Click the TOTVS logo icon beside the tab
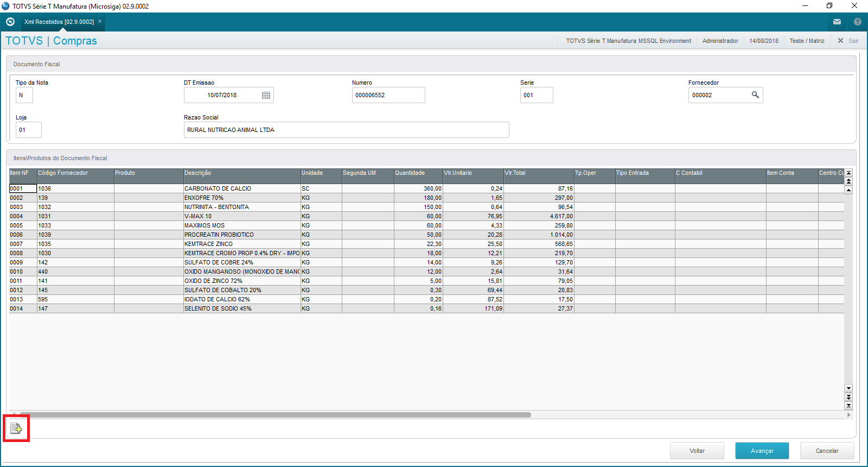868x467 pixels. 10,22
